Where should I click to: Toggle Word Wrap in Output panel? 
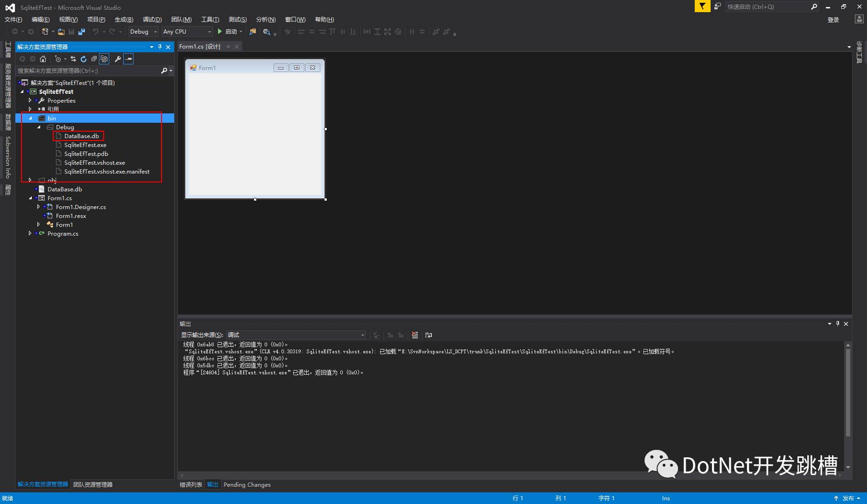[429, 335]
